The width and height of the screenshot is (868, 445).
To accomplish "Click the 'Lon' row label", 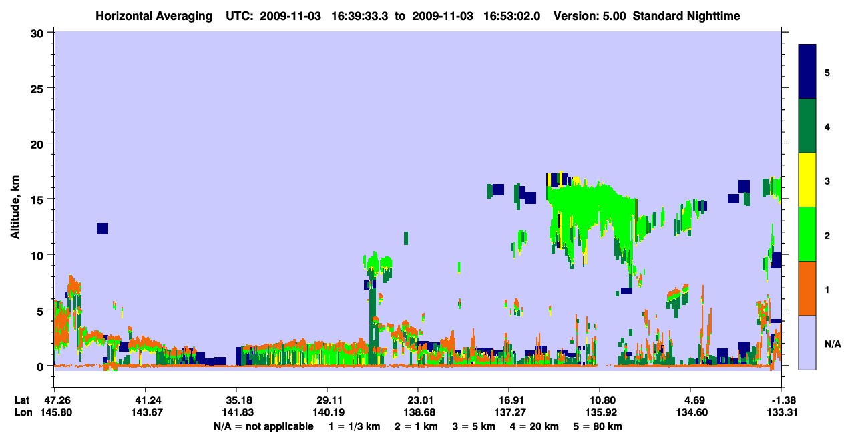I will [23, 412].
